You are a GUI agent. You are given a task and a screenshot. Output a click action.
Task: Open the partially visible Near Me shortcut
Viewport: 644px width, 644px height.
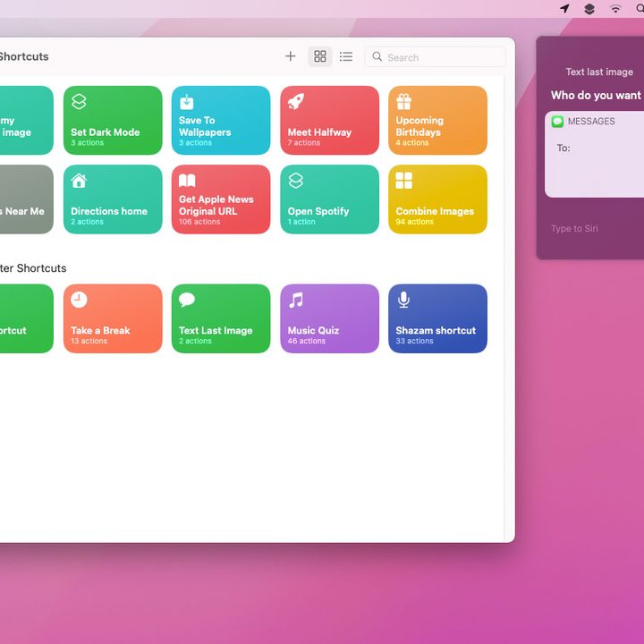tap(27, 199)
